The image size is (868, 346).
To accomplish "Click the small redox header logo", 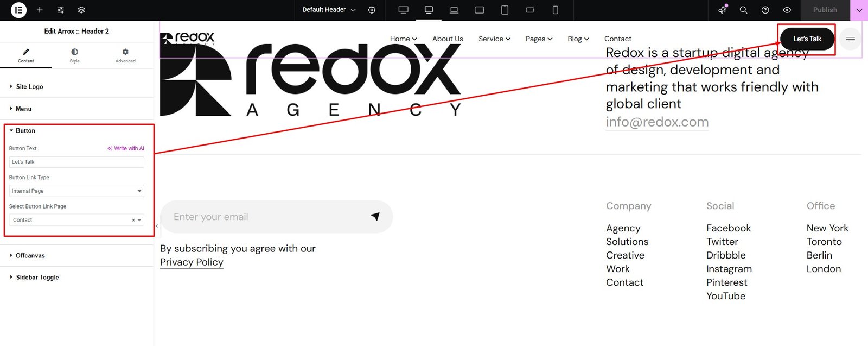I will [x=188, y=39].
